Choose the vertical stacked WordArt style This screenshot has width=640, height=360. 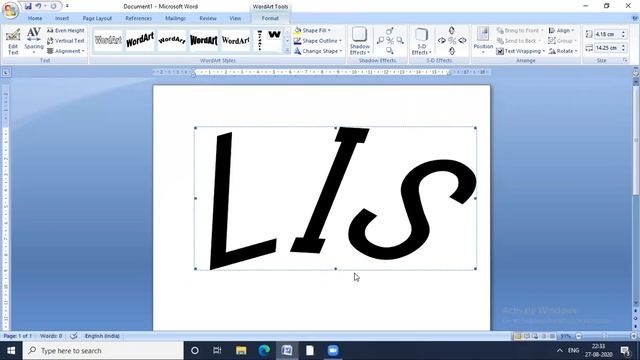coord(260,40)
